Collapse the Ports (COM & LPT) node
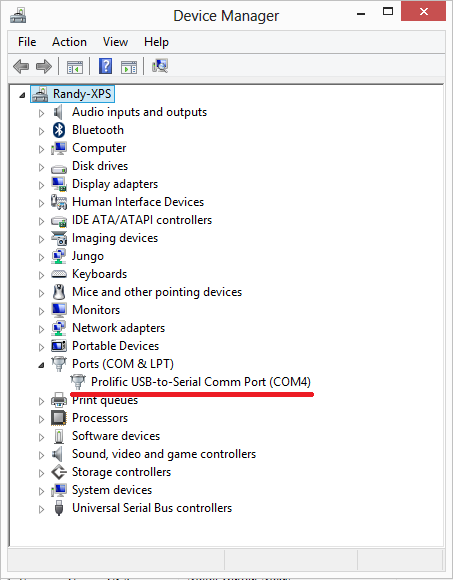Image resolution: width=453 pixels, height=580 pixels. tap(41, 365)
